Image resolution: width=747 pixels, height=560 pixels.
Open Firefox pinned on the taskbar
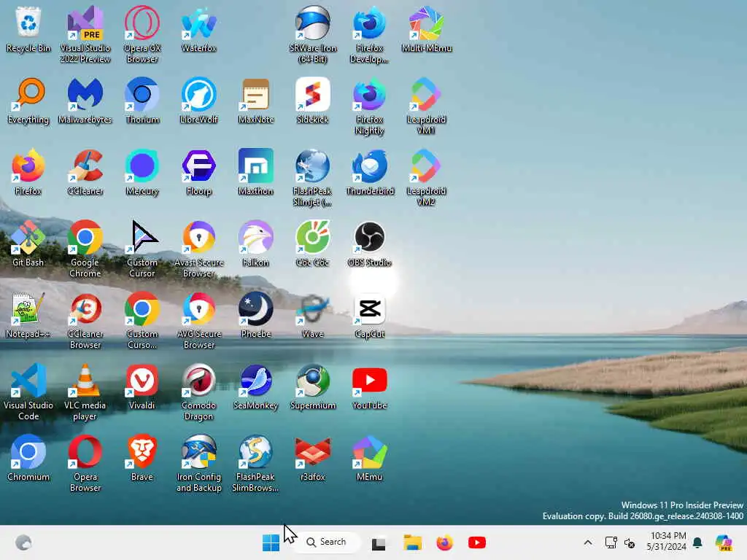[x=444, y=542]
